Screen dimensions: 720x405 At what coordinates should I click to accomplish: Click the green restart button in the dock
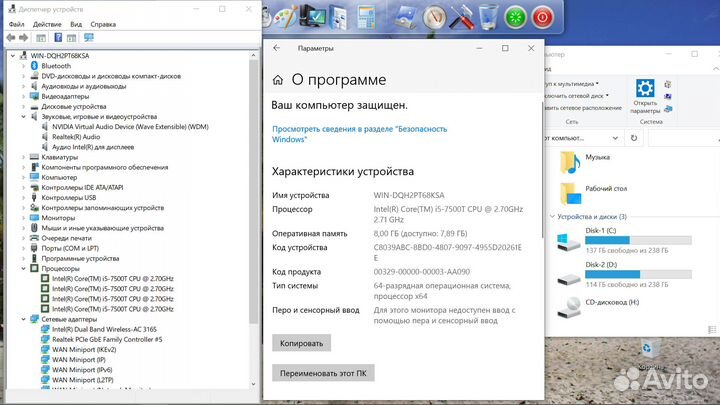click(x=515, y=18)
